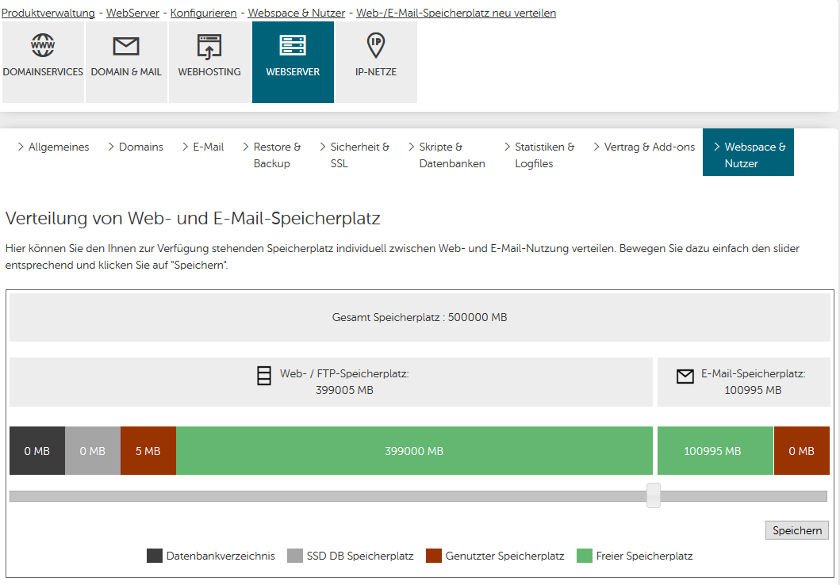840x585 pixels.
Task: Open Domainservices via the WWW globe icon
Action: (x=43, y=45)
